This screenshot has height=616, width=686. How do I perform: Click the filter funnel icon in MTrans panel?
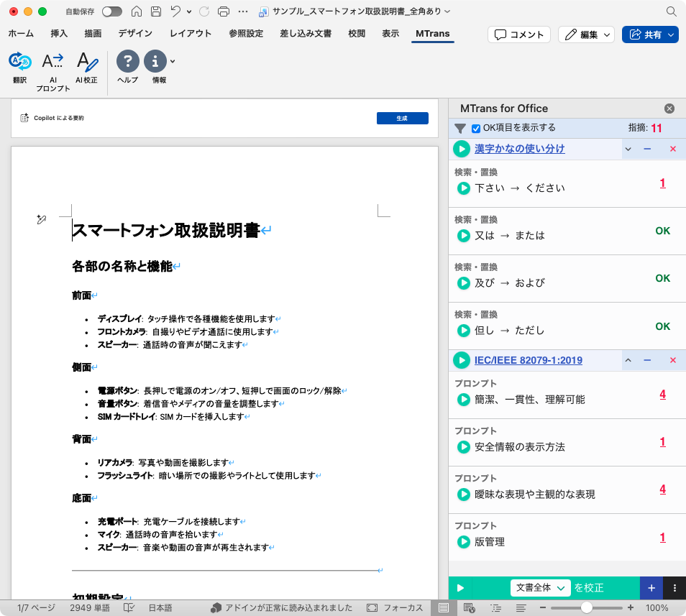pyautogui.click(x=460, y=129)
